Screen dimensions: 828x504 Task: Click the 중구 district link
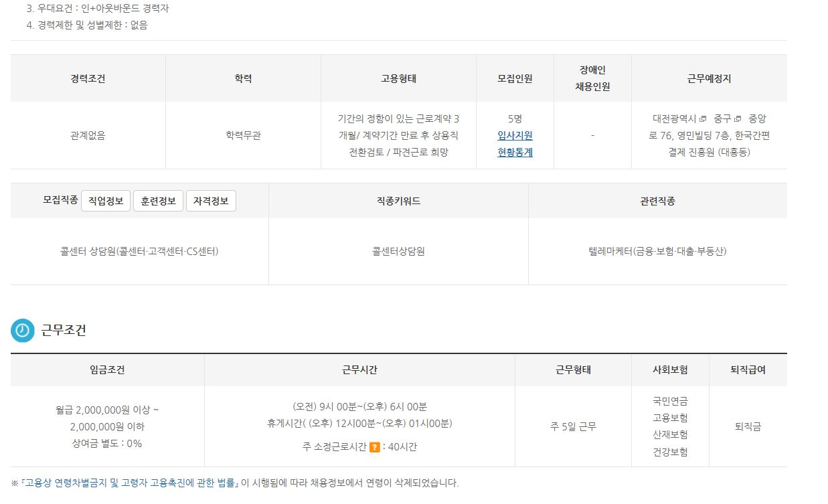pos(723,119)
